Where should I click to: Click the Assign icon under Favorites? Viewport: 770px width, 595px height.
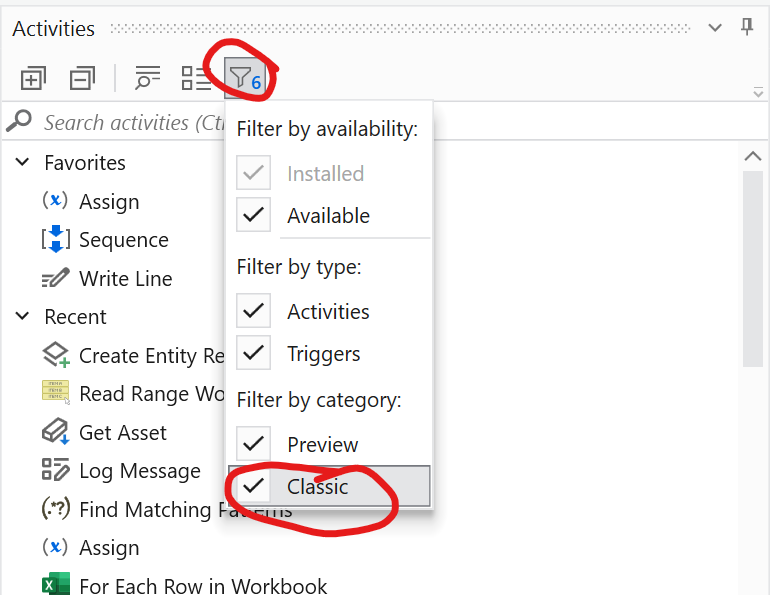click(x=55, y=201)
